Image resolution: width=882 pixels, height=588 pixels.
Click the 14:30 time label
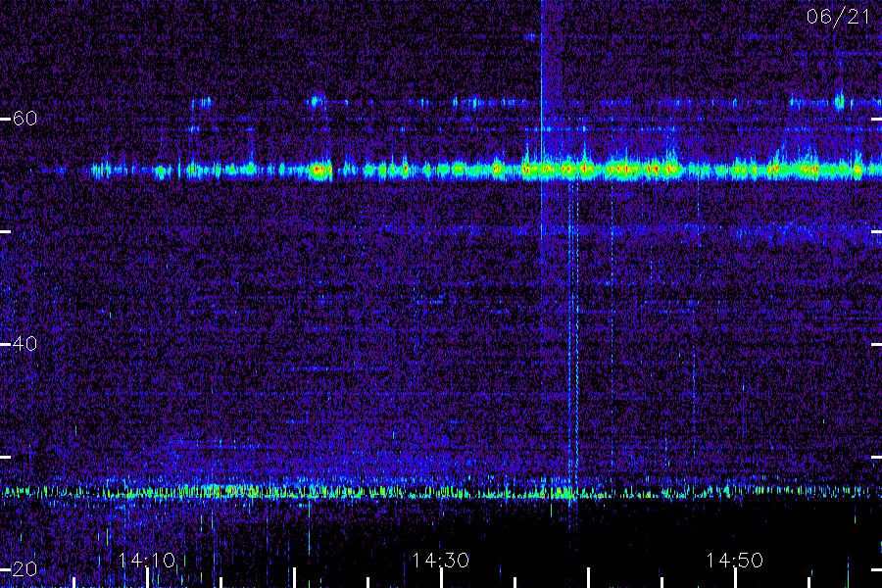(x=440, y=561)
